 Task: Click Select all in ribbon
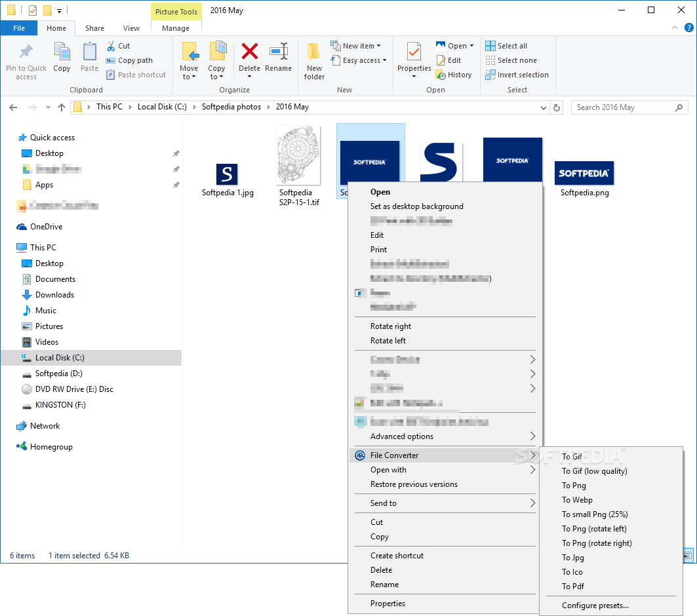[x=506, y=46]
